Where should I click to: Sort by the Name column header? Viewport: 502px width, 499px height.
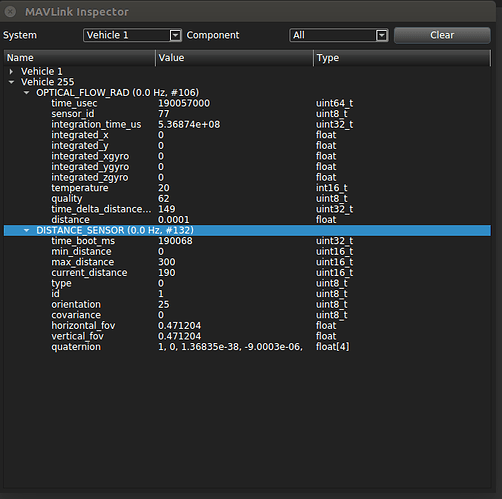(x=80, y=58)
